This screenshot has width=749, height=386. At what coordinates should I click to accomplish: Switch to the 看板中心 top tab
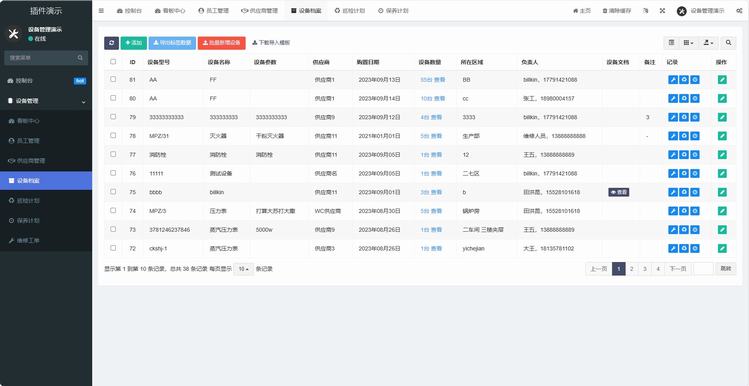click(170, 11)
